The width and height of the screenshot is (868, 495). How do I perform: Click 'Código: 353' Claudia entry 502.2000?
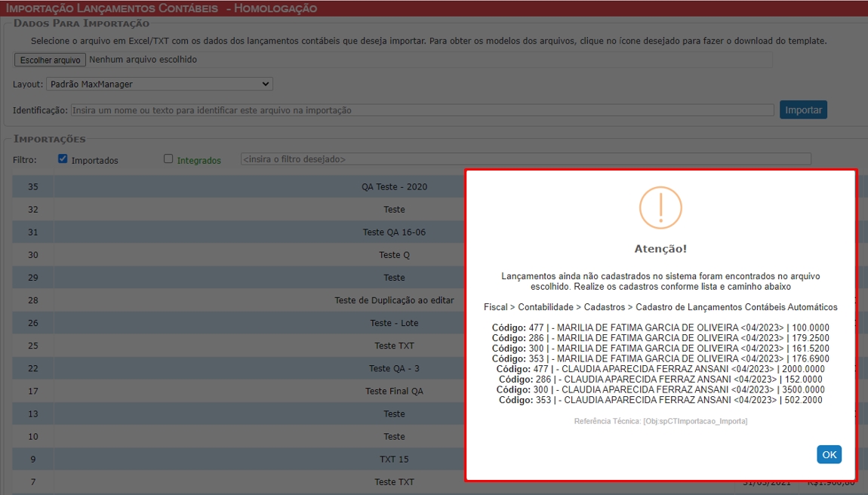(660, 400)
